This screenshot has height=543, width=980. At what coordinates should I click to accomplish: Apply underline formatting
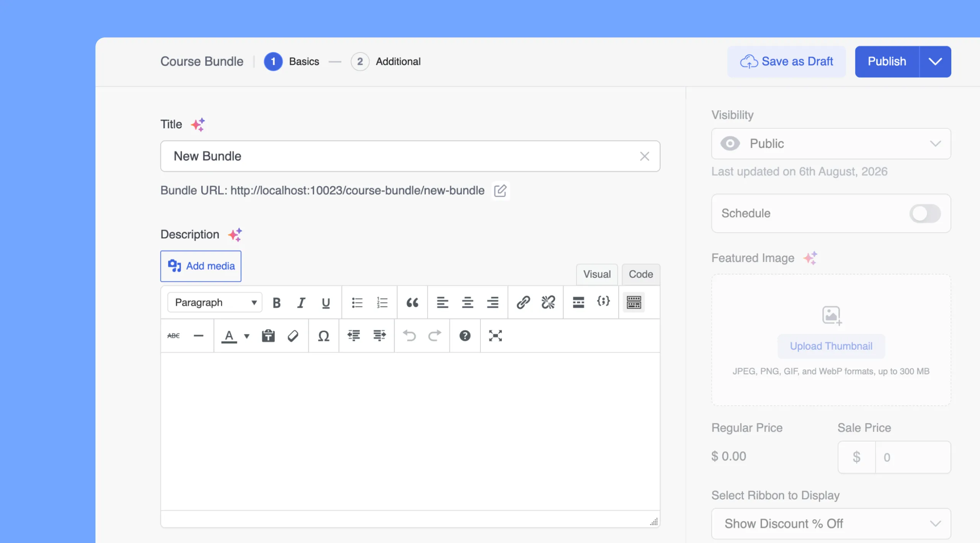point(326,303)
